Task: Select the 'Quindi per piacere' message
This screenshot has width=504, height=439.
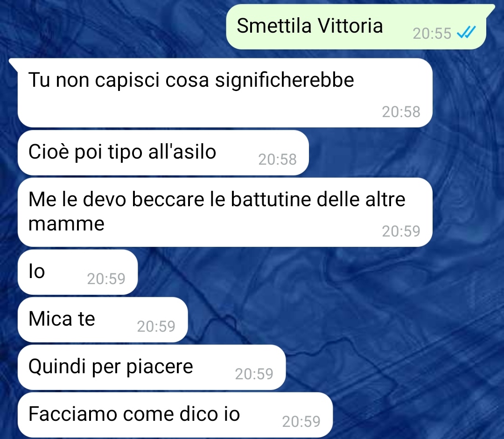Action: (x=152, y=367)
